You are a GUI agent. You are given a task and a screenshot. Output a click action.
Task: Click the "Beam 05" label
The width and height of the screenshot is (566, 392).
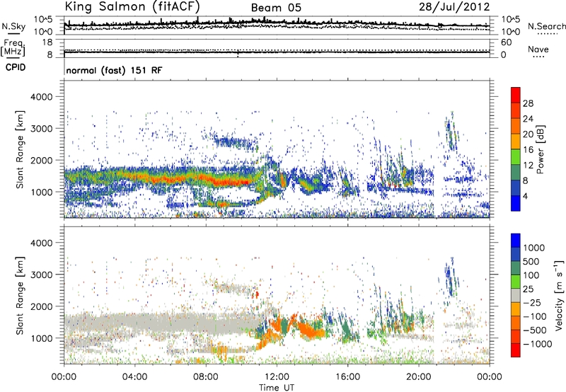pos(276,8)
